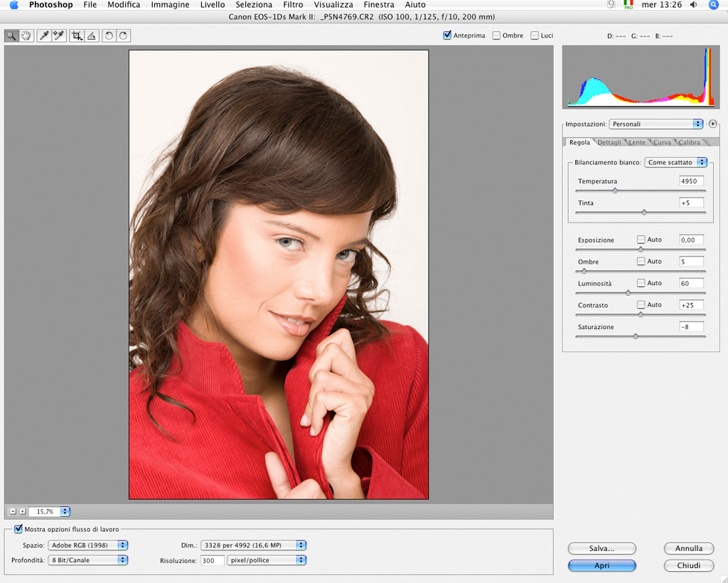Select the Zoom magnifier tool
The width and height of the screenshot is (728, 583).
tap(11, 36)
